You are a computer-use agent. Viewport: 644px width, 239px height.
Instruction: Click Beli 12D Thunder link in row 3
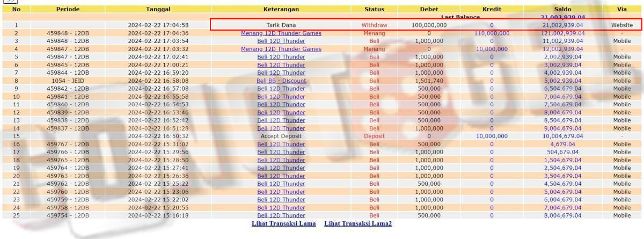(x=281, y=41)
